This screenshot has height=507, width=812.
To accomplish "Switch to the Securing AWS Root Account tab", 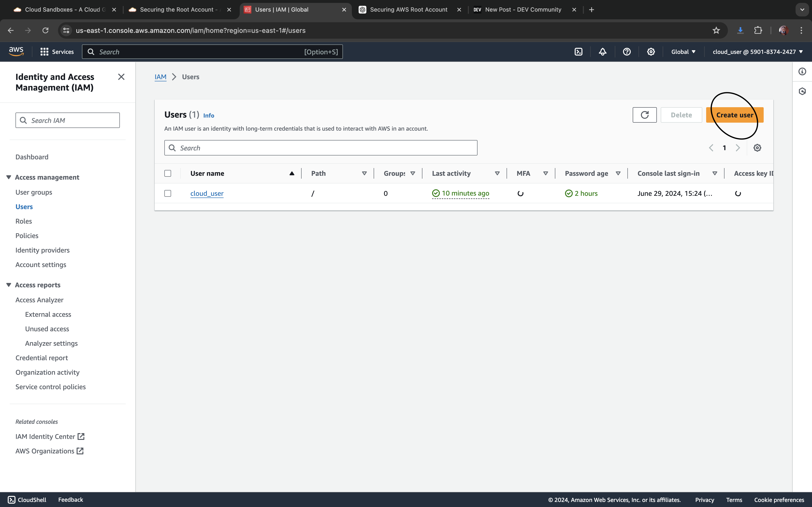I will [408, 10].
